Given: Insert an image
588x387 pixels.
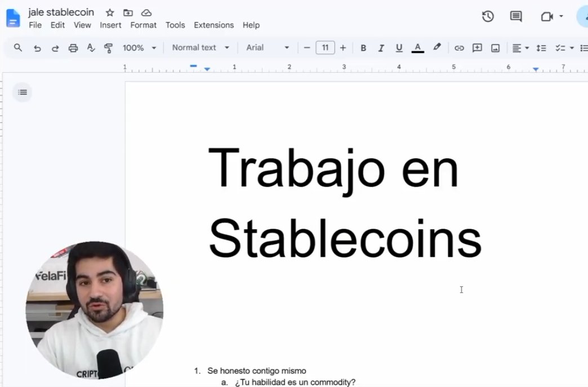Looking at the screenshot, I should pyautogui.click(x=496, y=48).
